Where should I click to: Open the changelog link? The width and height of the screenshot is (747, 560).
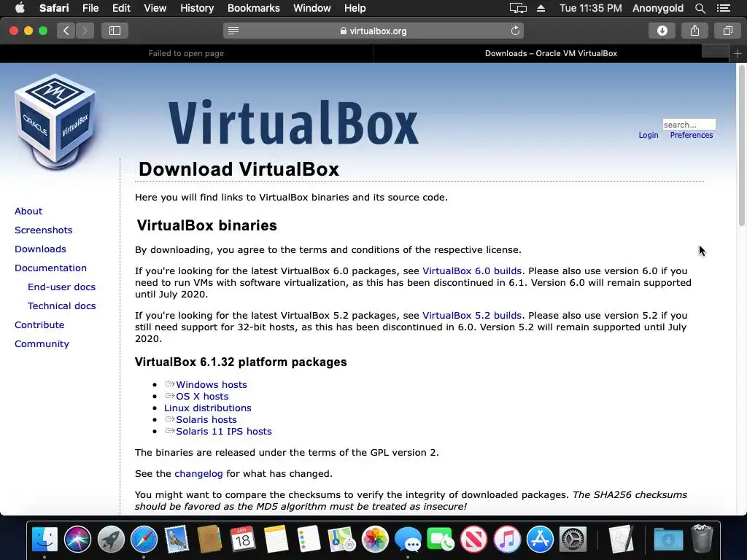[198, 474]
